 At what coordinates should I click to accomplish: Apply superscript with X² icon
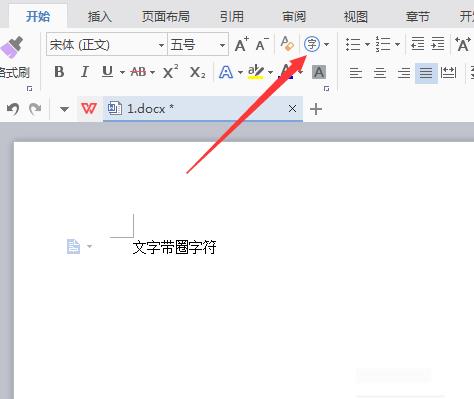pos(170,72)
